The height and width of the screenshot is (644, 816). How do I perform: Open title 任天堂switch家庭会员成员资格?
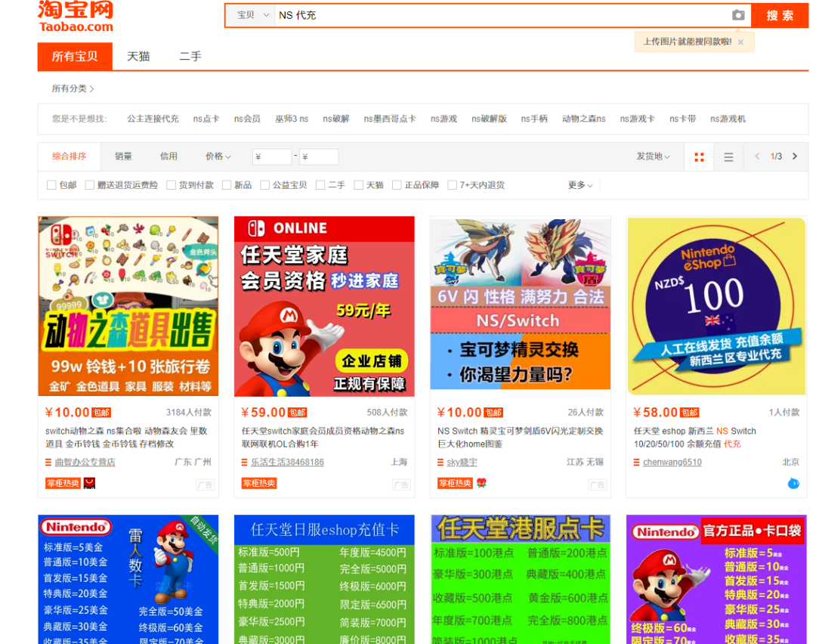[x=323, y=438]
